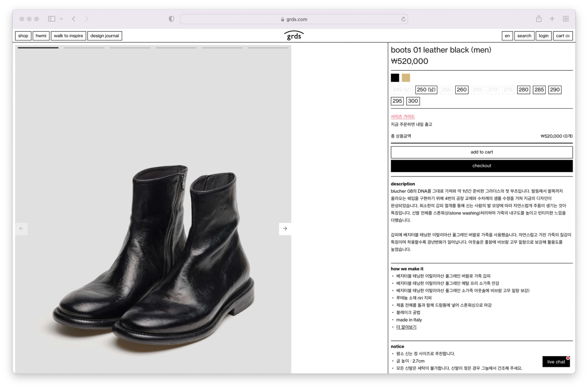Go forward with the browser forward arrow
588x389 pixels.
click(x=86, y=19)
